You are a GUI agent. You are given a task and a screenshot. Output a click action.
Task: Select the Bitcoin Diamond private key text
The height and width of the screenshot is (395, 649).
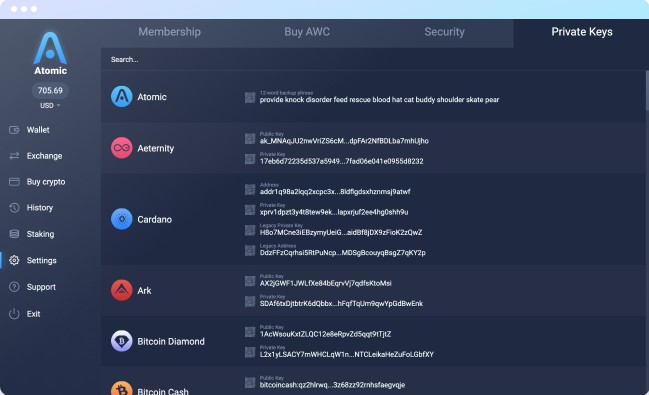click(x=346, y=354)
